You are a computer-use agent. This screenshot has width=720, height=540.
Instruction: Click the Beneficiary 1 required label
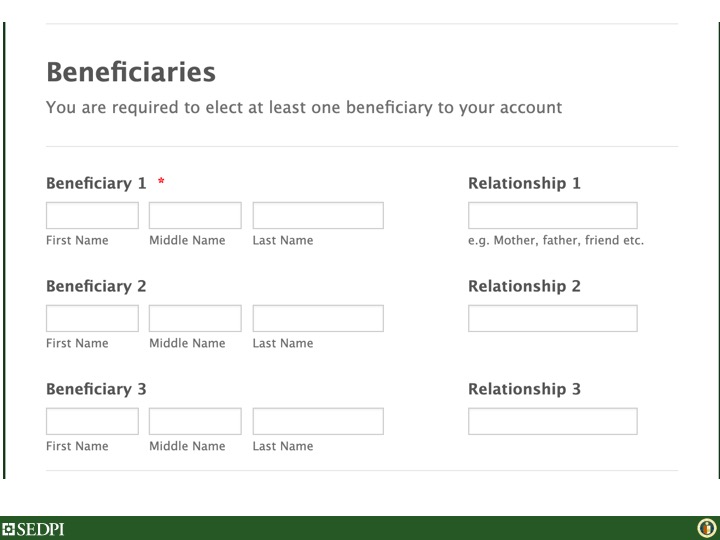point(96,184)
